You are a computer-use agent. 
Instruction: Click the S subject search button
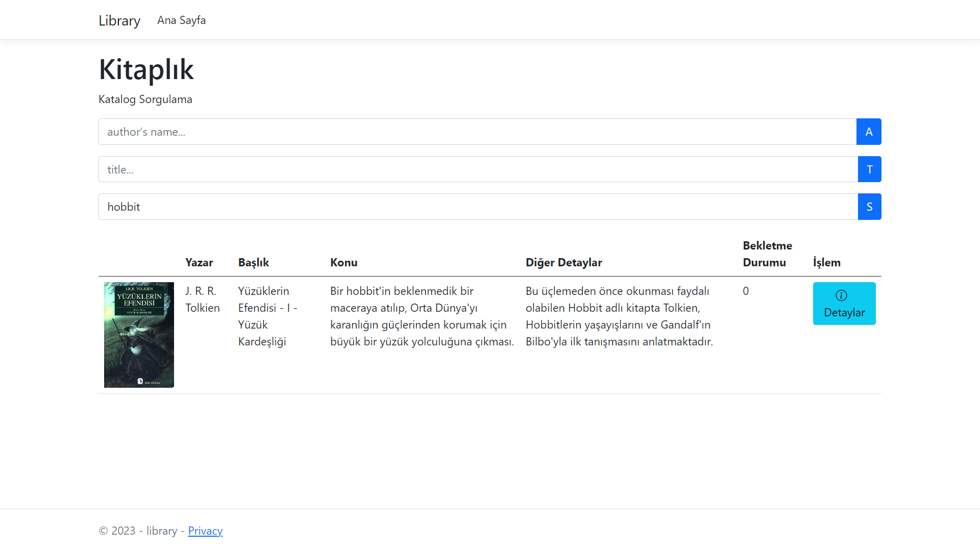coord(870,207)
